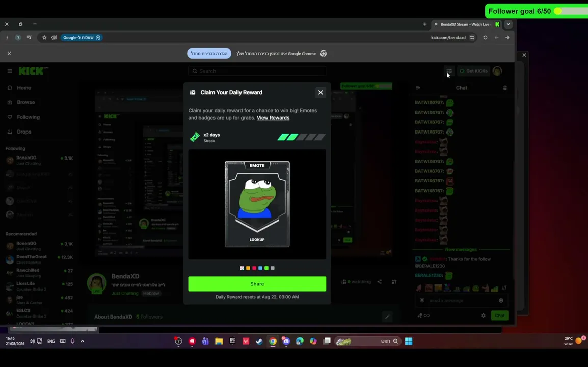Open chat settings gear

click(x=483, y=316)
